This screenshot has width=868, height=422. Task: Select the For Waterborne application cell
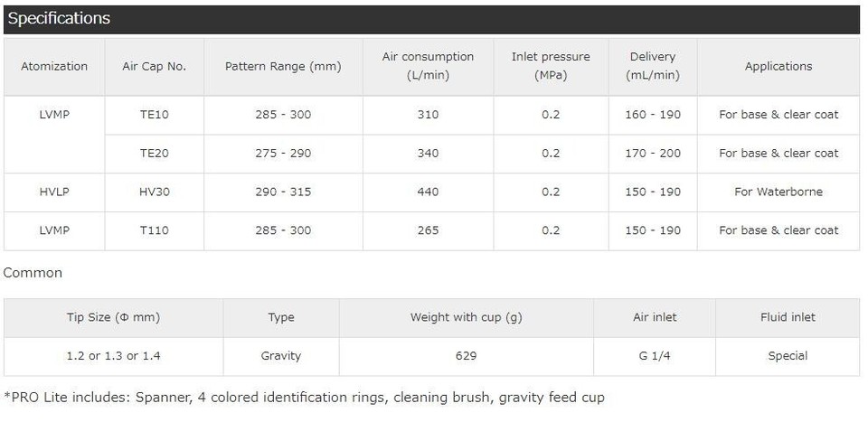pos(778,192)
